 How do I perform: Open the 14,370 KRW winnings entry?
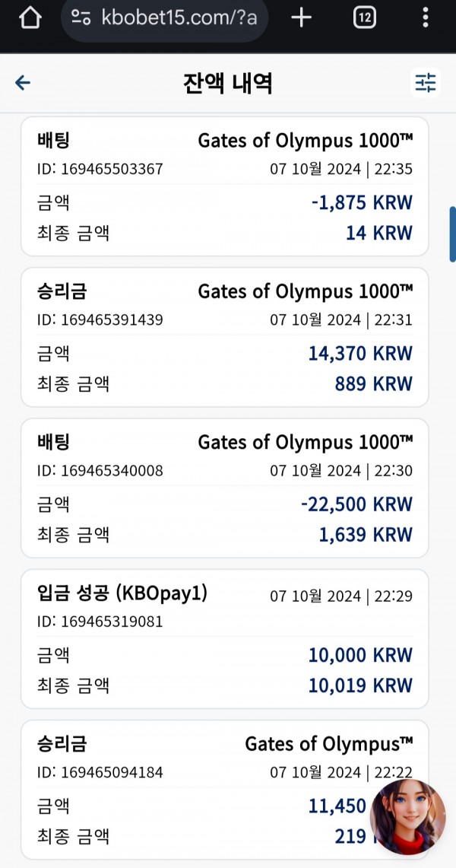click(225, 337)
